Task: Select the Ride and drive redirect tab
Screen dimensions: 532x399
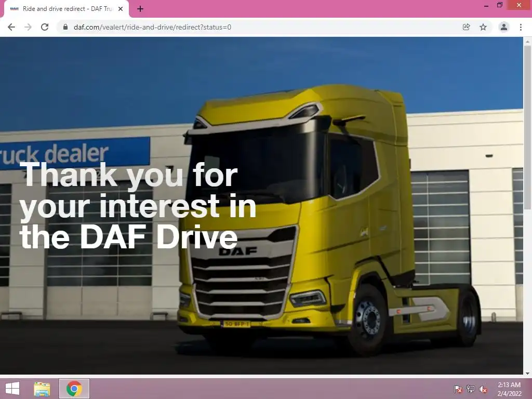Action: coord(66,9)
